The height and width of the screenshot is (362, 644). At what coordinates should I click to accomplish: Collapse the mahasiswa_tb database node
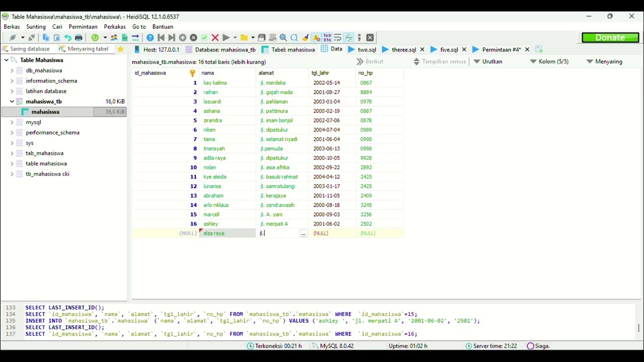pos(12,102)
